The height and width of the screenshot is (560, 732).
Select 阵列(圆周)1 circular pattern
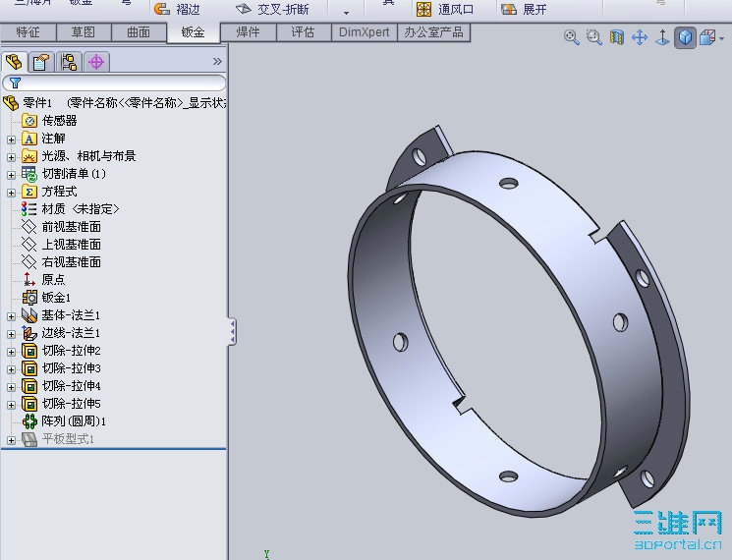[64, 421]
